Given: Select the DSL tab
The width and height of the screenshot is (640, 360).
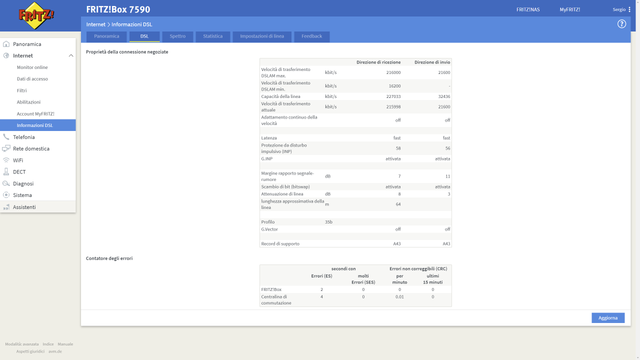Looking at the screenshot, I should pos(144,36).
